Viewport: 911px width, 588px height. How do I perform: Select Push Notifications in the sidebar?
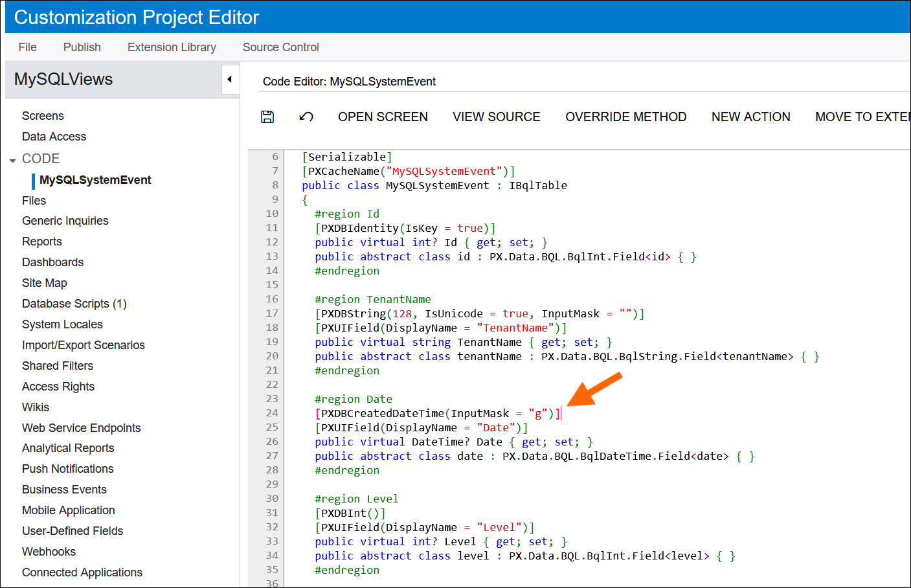67,468
